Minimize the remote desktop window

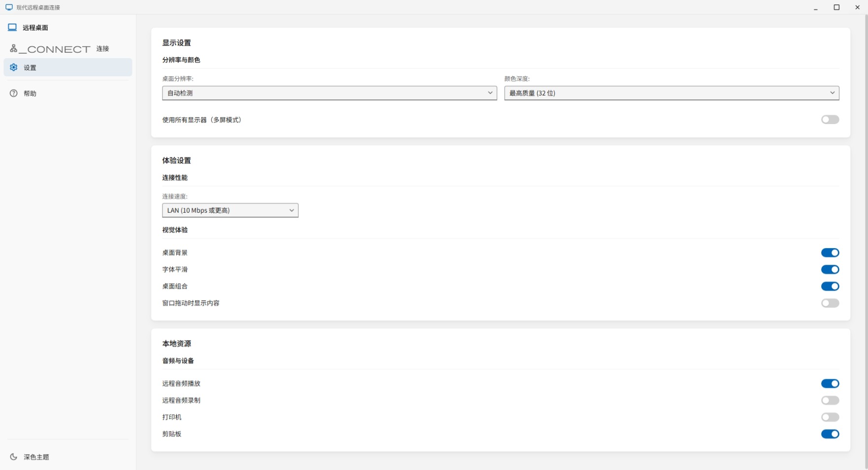pyautogui.click(x=816, y=7)
